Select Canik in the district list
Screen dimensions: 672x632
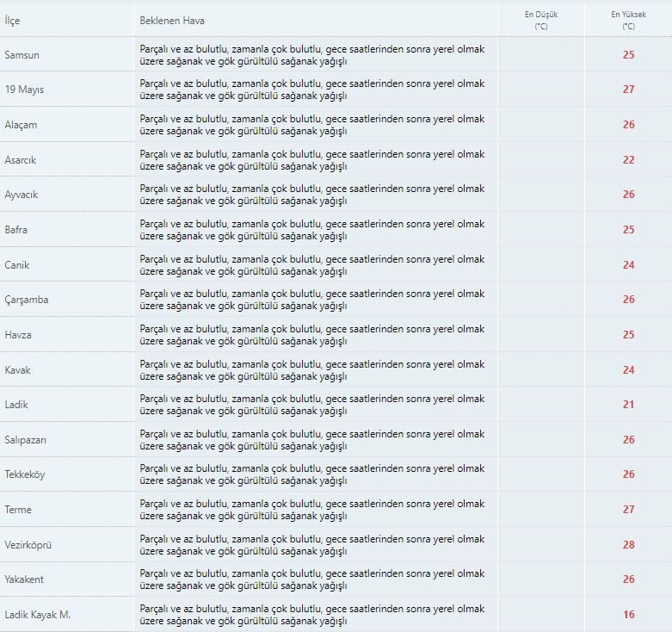tap(17, 265)
